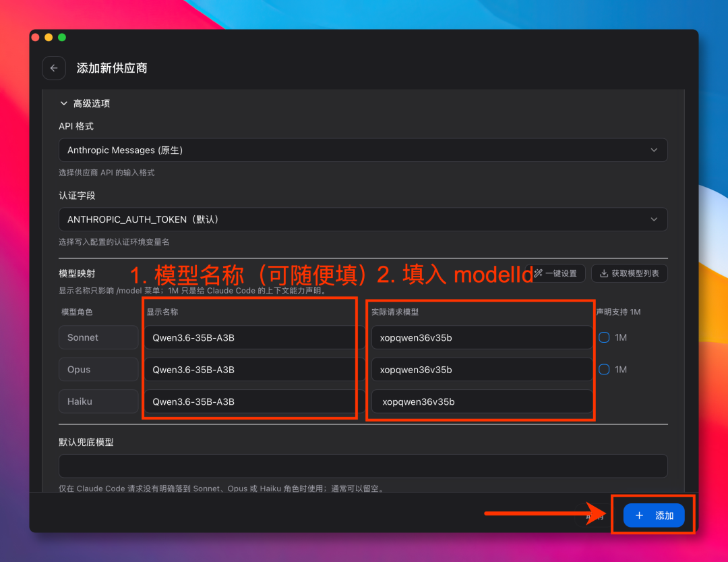Maximize the window with the green button
Screen dimensions: 728x562
tap(62, 37)
